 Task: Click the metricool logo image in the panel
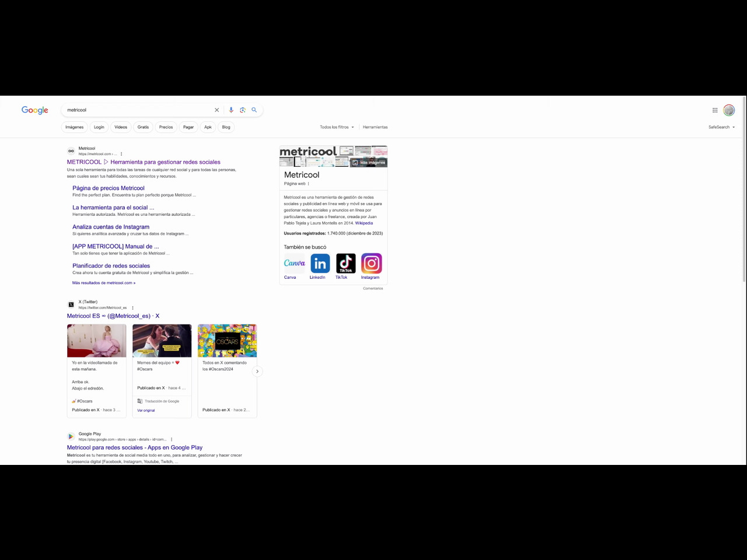pyautogui.click(x=308, y=152)
